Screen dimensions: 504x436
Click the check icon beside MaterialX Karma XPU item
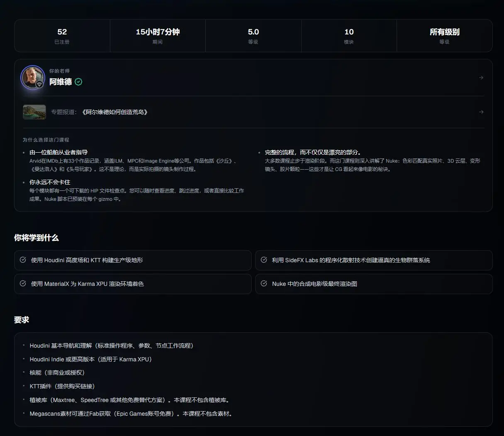tap(23, 283)
